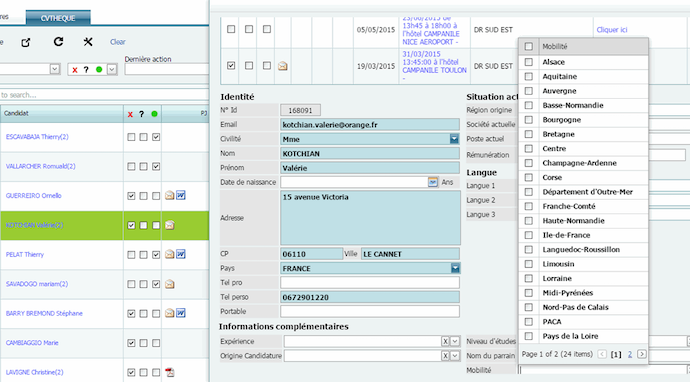
Task: Open the Civilité dropdown
Action: point(454,139)
